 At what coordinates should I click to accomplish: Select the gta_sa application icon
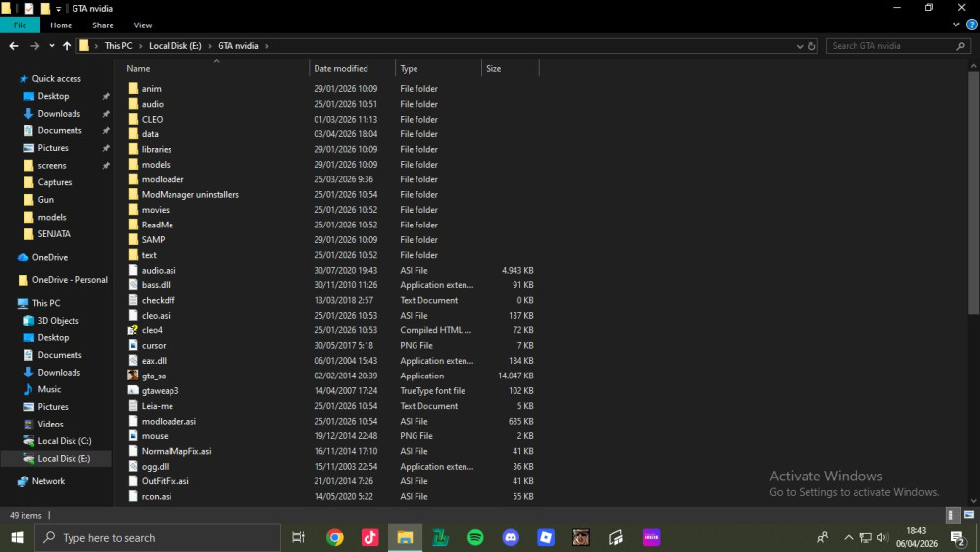133,376
